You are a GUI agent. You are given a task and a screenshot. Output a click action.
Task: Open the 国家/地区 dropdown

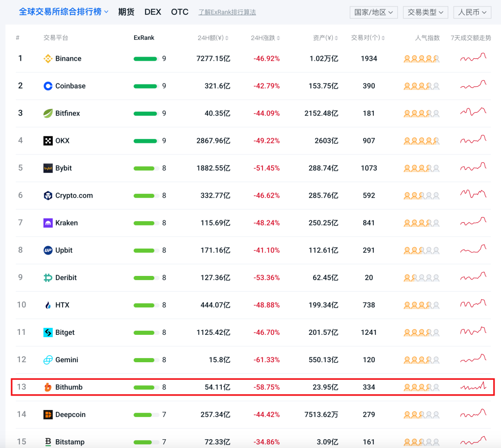(373, 12)
